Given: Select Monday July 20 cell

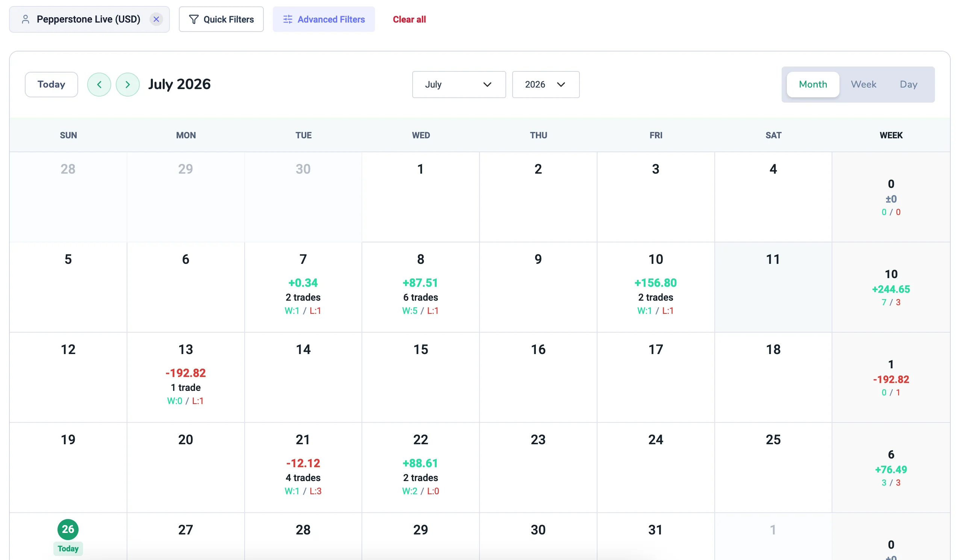Looking at the screenshot, I should click(x=186, y=468).
